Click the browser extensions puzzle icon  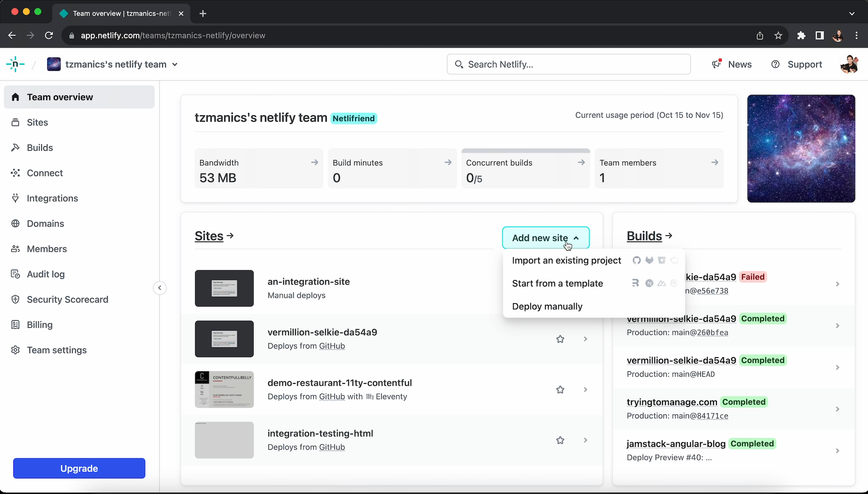tap(801, 36)
